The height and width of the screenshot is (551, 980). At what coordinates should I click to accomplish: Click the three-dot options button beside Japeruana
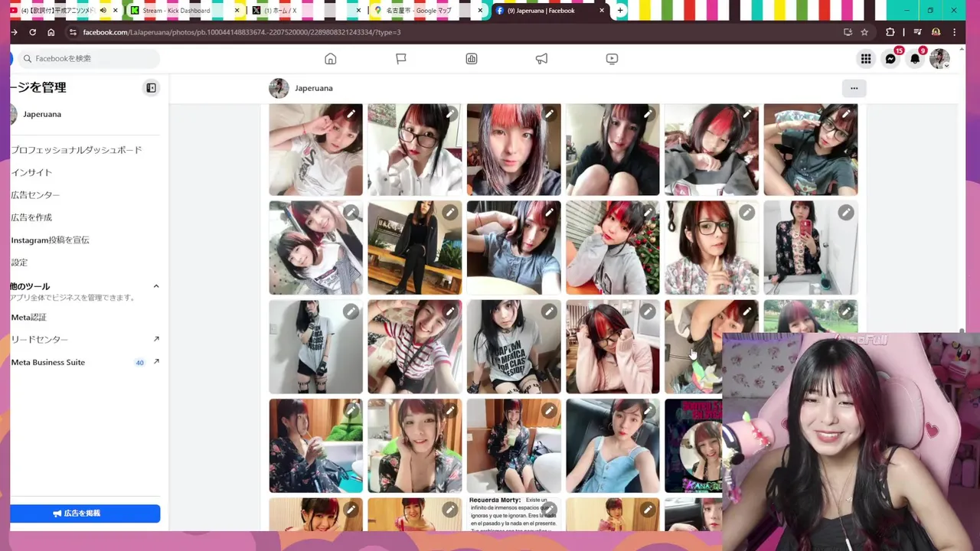(854, 88)
